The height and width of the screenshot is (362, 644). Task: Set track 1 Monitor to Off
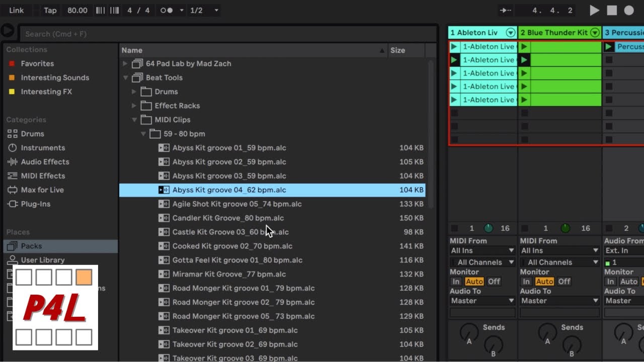click(x=494, y=282)
